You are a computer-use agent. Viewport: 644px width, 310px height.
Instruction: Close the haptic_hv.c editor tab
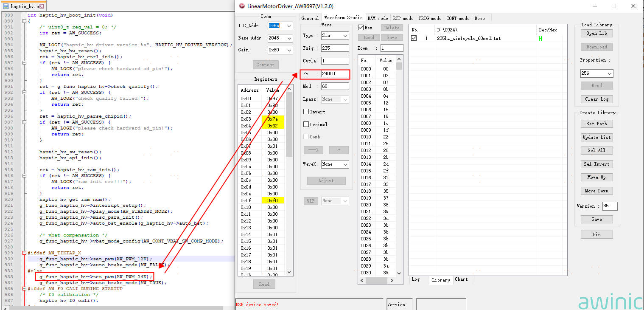(x=42, y=6)
